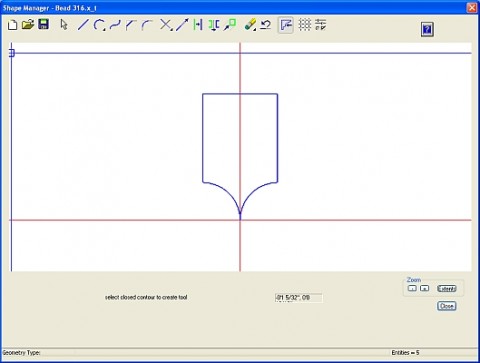Click the 'select closed contour to create tool' prompt
Viewport: 480px width, 363px height.
tap(146, 297)
